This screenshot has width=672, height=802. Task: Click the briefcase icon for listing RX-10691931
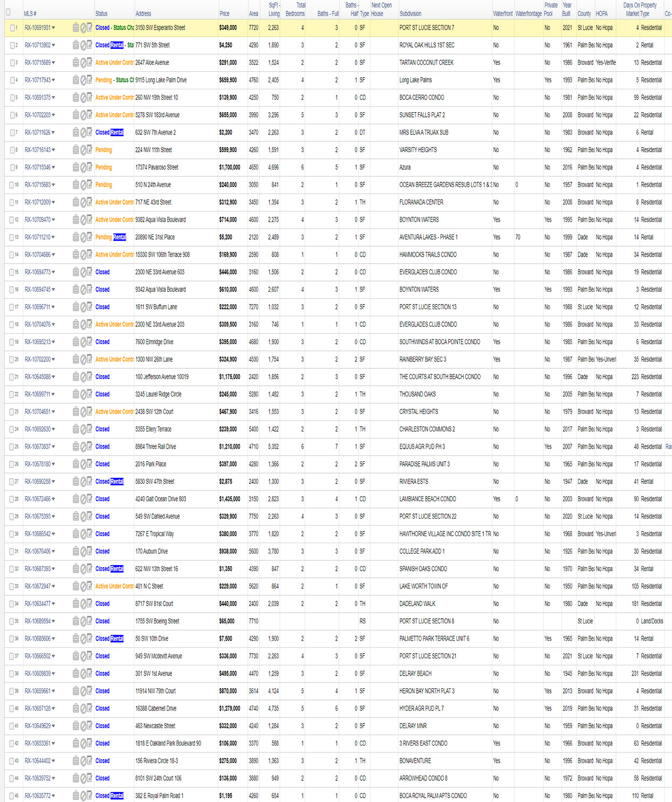[x=75, y=28]
